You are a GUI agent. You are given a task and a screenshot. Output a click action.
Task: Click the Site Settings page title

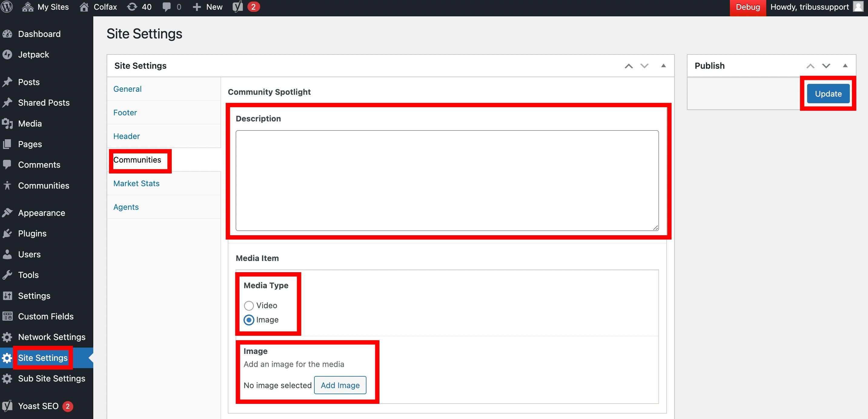(144, 34)
